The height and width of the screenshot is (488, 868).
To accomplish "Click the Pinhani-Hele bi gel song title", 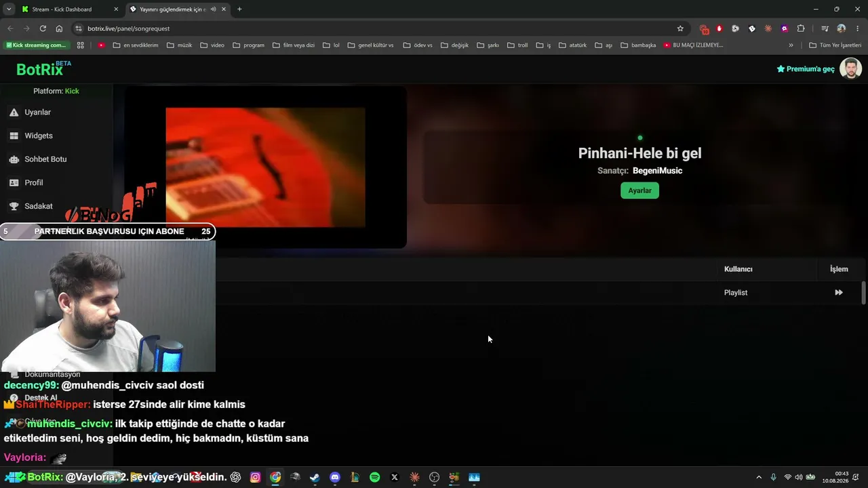I will 639,153.
